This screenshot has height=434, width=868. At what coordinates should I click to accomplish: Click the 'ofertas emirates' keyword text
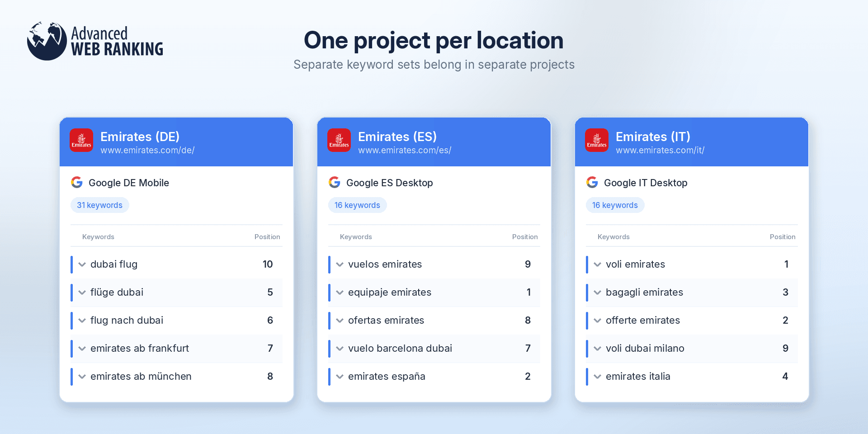386,321
